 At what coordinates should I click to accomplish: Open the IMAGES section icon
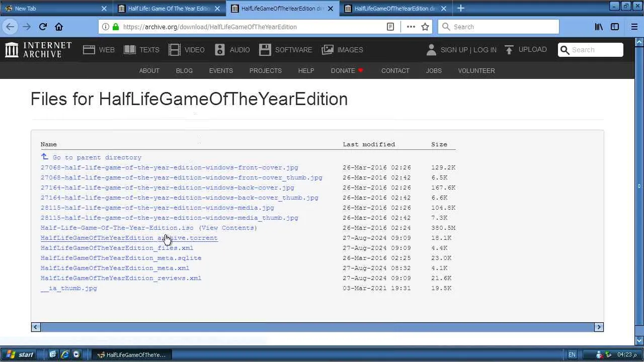coord(328,50)
